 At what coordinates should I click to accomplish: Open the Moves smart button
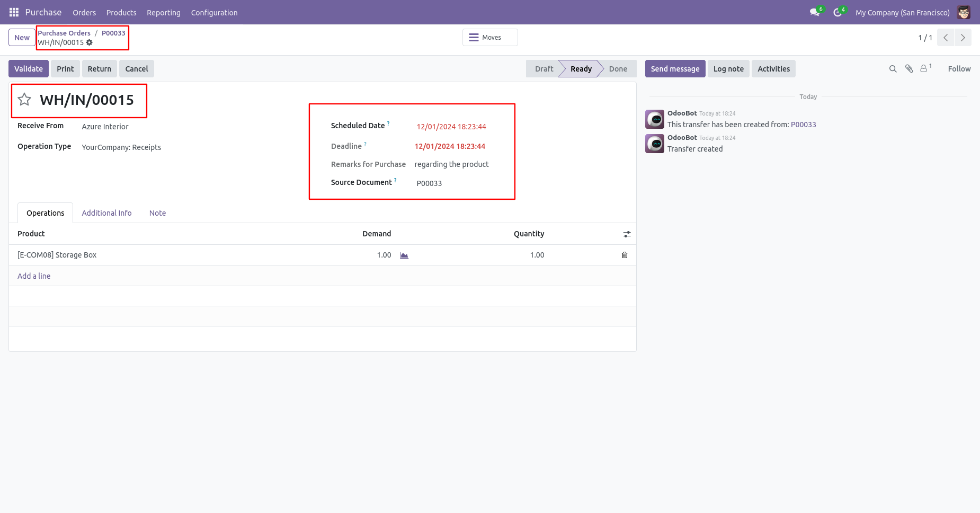point(490,38)
